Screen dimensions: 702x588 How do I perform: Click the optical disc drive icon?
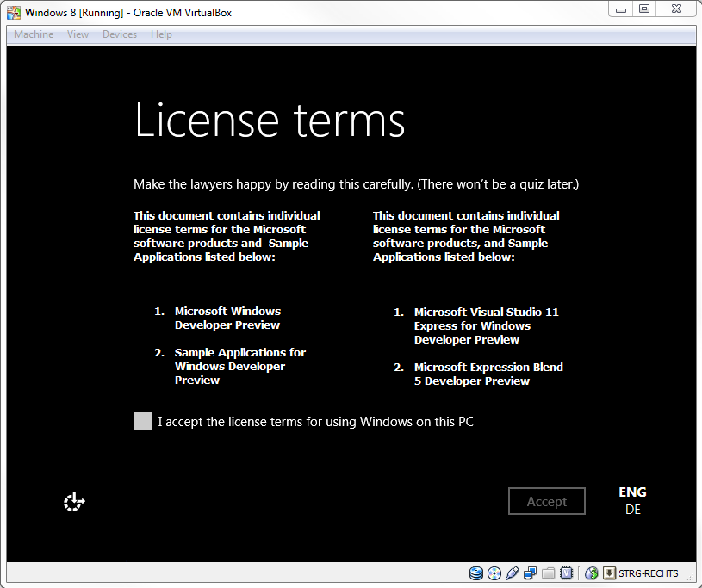click(494, 573)
